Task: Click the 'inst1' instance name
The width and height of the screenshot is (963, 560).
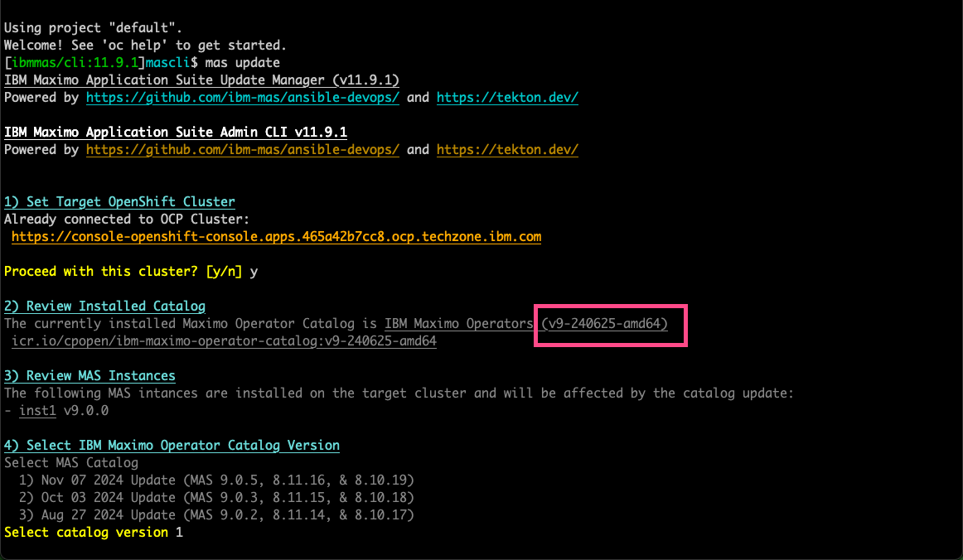Action: 37,411
